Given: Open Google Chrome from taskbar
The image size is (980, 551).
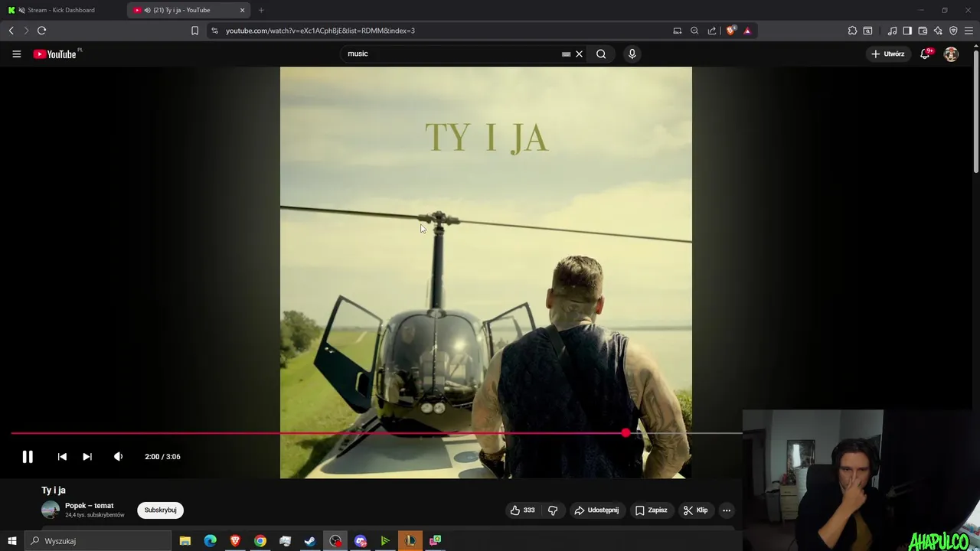Looking at the screenshot, I should click(x=260, y=541).
